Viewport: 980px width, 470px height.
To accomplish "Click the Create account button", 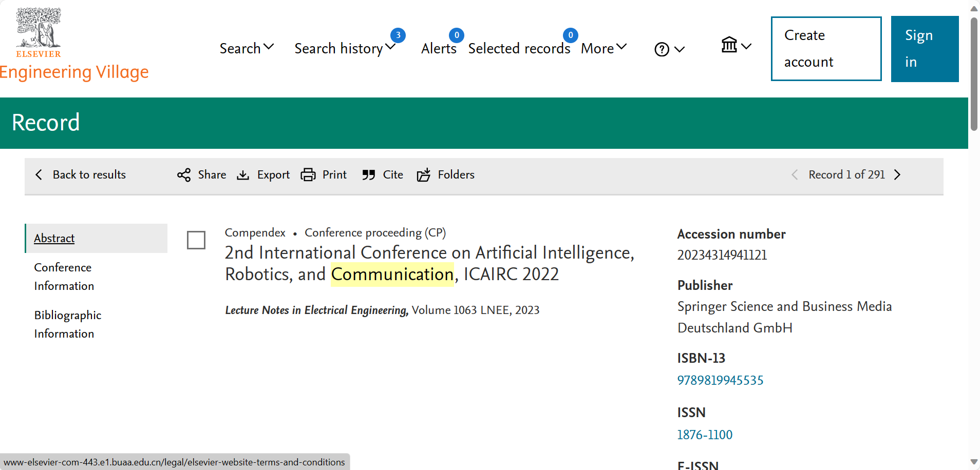I will click(826, 49).
